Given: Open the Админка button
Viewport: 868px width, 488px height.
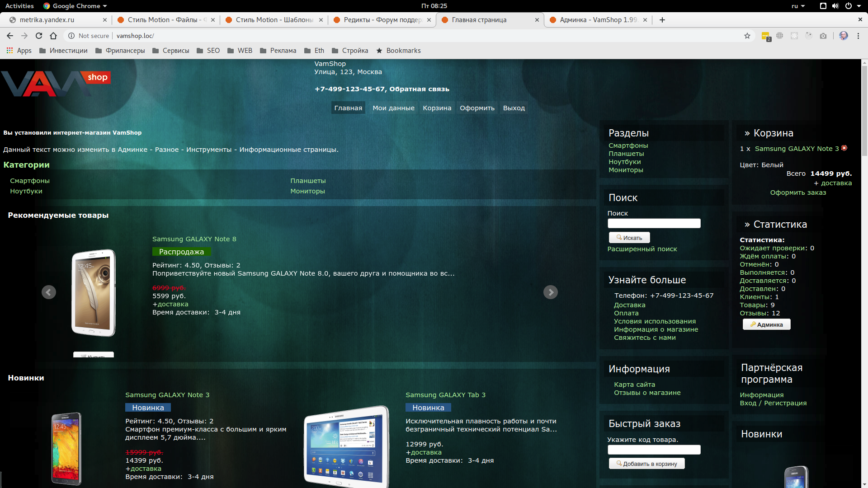Looking at the screenshot, I should click(767, 324).
